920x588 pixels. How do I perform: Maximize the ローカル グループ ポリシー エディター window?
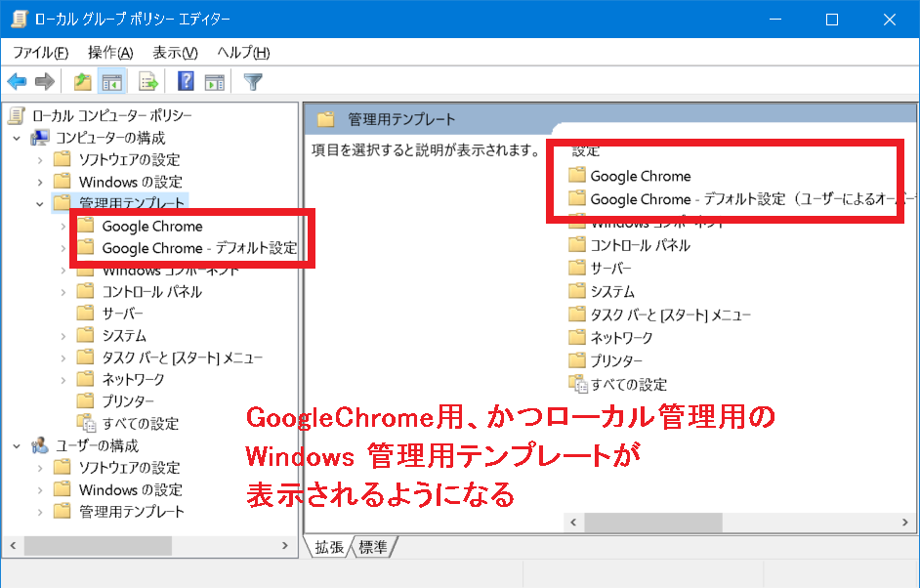pos(832,20)
